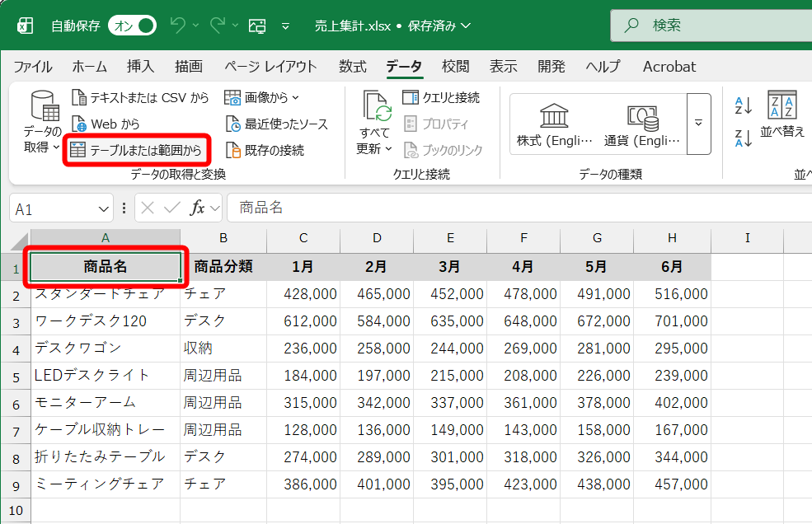Click the すべて更新 refresh icon

coord(376,106)
